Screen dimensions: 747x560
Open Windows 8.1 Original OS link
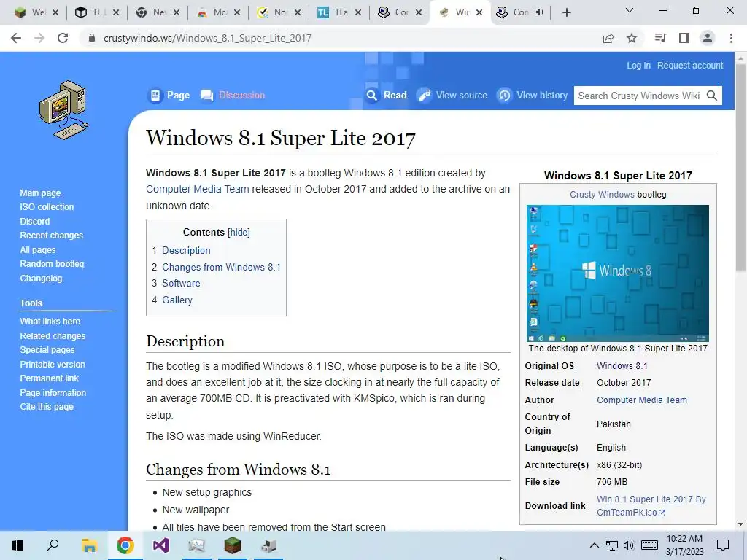tap(622, 366)
